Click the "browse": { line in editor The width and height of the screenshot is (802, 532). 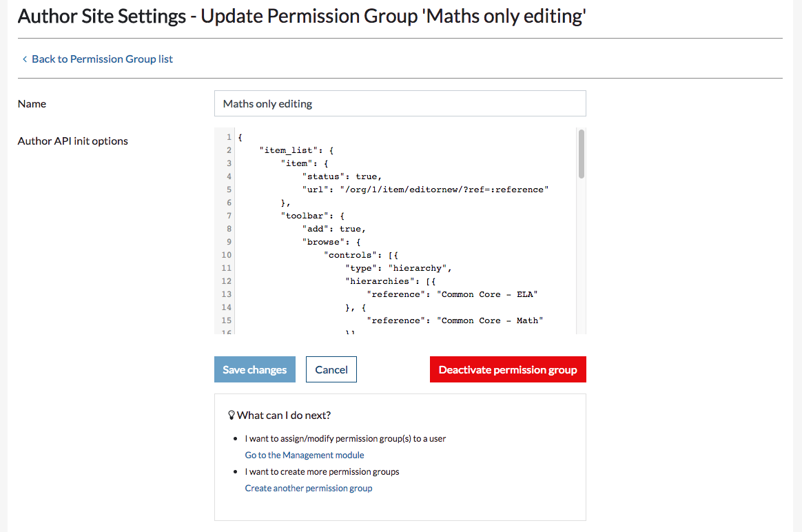coord(331,242)
